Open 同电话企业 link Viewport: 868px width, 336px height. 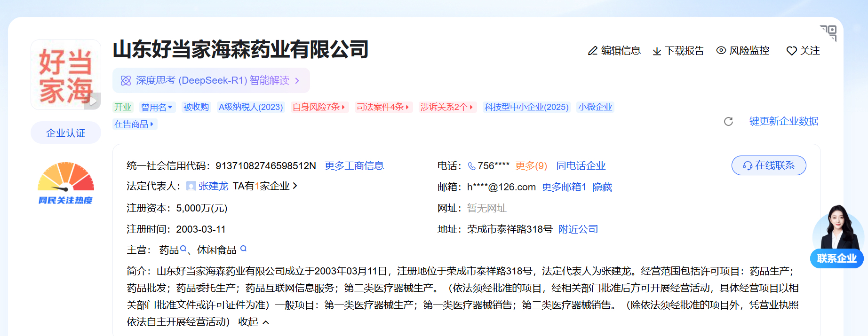click(581, 166)
